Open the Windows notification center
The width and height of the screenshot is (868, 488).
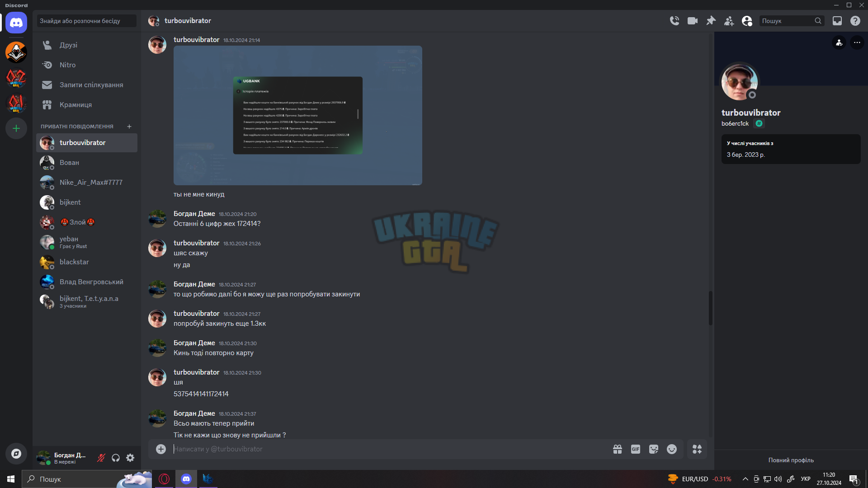[x=854, y=479]
